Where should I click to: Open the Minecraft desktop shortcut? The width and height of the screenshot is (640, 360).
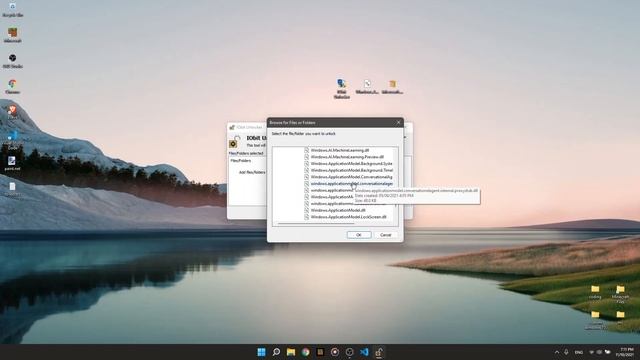(12, 35)
